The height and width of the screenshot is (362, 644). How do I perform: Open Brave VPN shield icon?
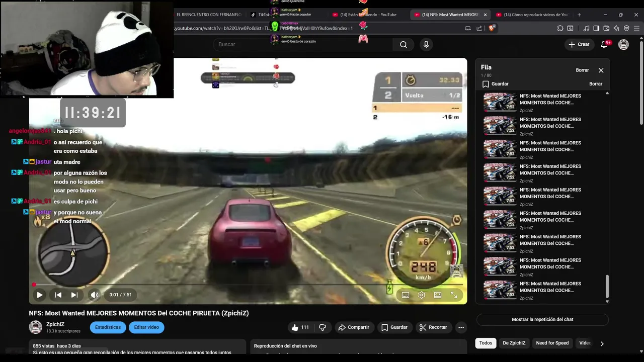coord(626,28)
